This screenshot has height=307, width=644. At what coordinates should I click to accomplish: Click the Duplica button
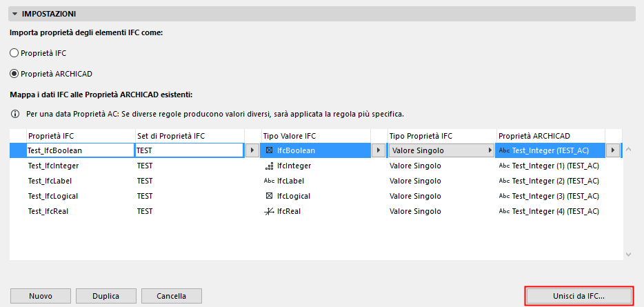[106, 296]
